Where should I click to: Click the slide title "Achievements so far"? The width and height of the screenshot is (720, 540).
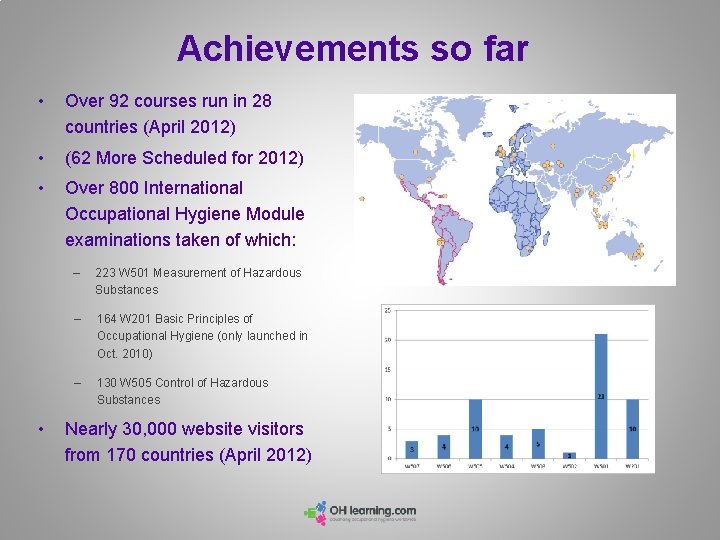click(x=353, y=48)
